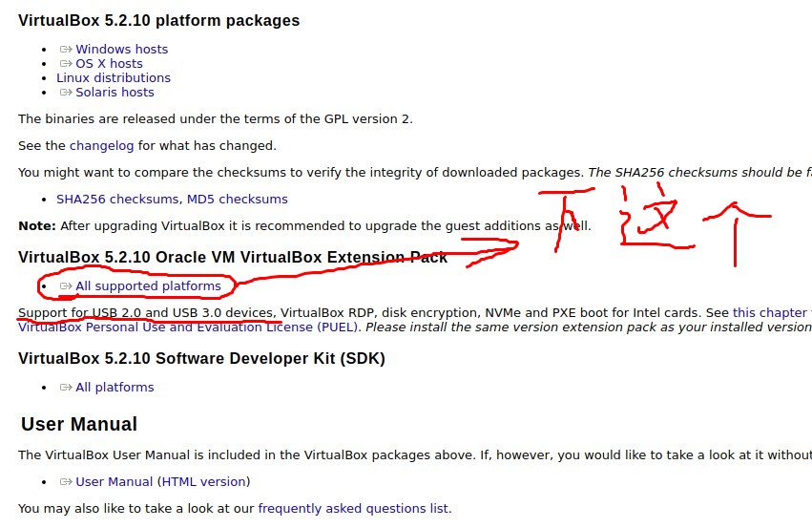Click external-link icon beside Windows hosts
Screen dimensions: 812x528
(x=66, y=50)
